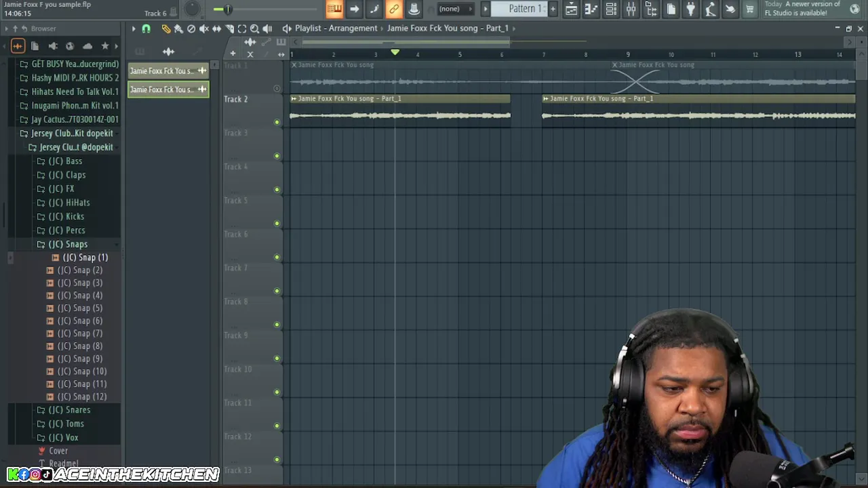
Task: Click the shopping cart content library icon
Action: (750, 9)
